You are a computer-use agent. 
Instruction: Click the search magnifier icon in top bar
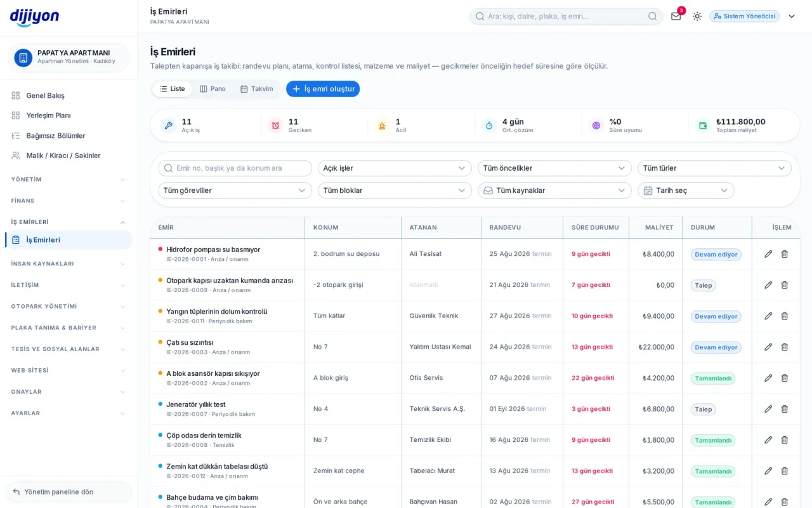[x=652, y=17]
